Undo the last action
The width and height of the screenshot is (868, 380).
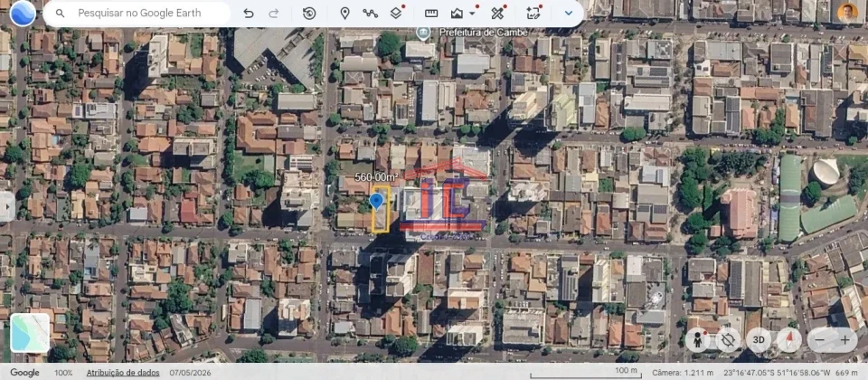point(249,14)
